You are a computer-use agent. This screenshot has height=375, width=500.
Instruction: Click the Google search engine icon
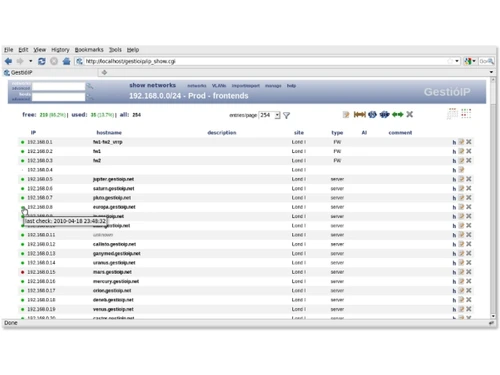click(x=468, y=61)
